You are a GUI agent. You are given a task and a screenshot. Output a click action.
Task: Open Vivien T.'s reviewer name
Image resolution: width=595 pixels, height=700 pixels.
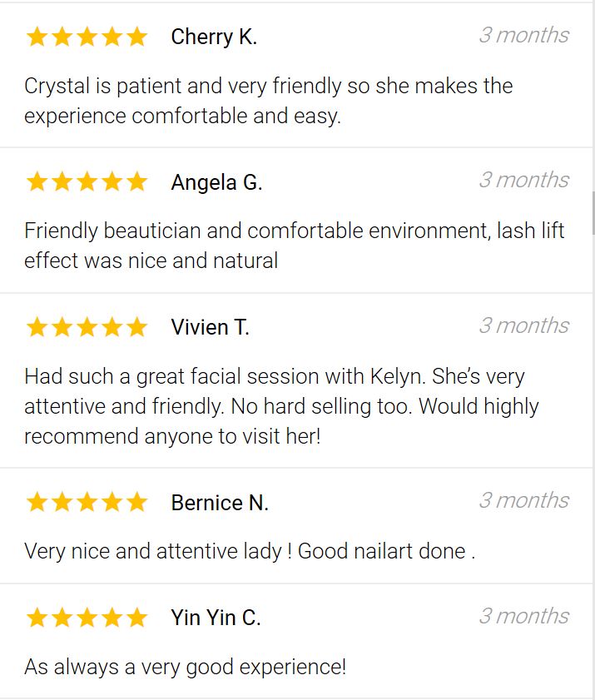pos(210,327)
